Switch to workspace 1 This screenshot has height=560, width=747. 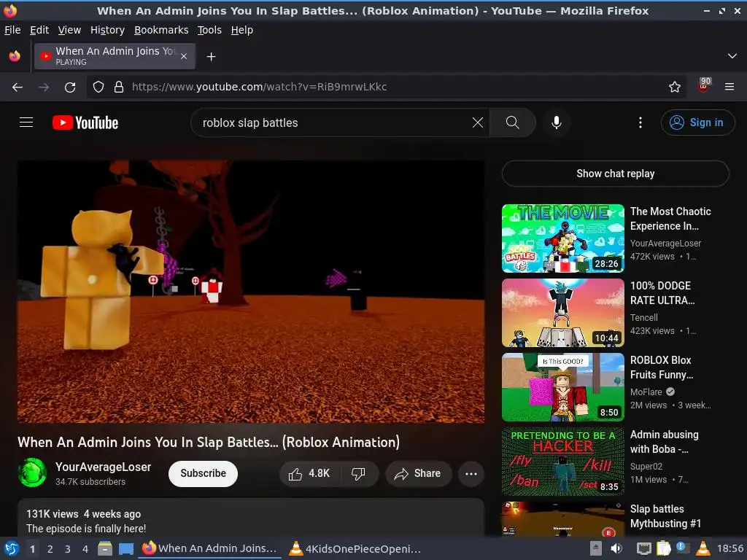[32, 549]
